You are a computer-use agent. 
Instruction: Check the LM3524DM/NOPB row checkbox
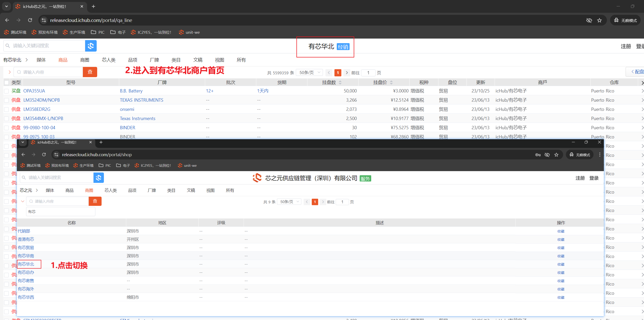(6, 100)
